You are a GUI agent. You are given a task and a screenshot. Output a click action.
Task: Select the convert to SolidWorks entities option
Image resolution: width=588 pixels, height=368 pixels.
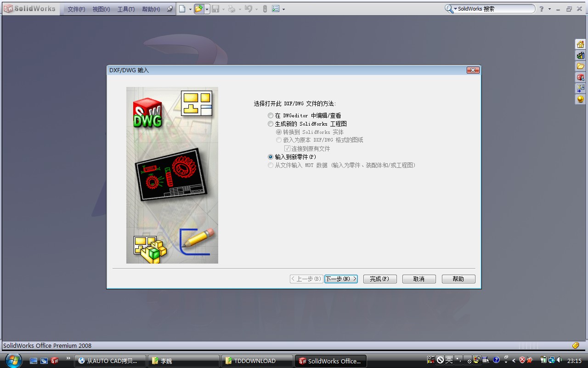(x=279, y=132)
